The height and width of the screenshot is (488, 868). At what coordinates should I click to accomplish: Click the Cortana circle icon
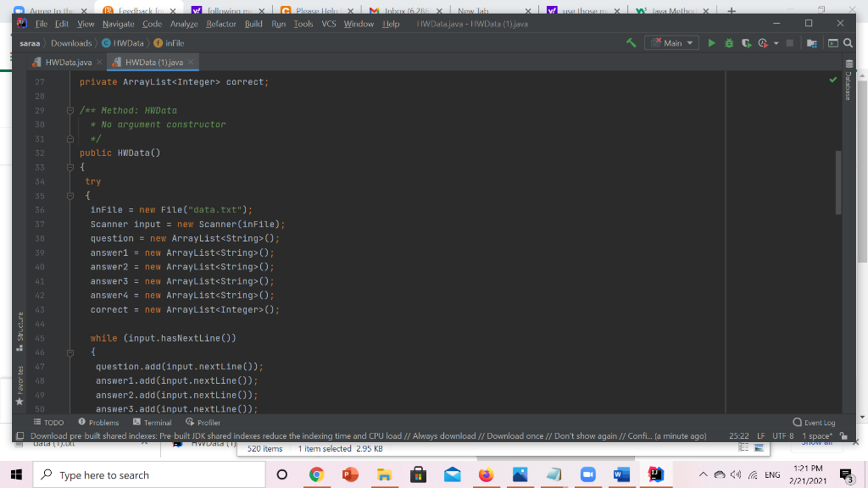click(x=281, y=474)
